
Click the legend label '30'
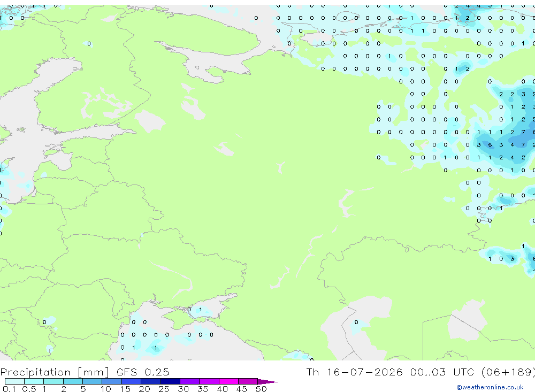183,389
